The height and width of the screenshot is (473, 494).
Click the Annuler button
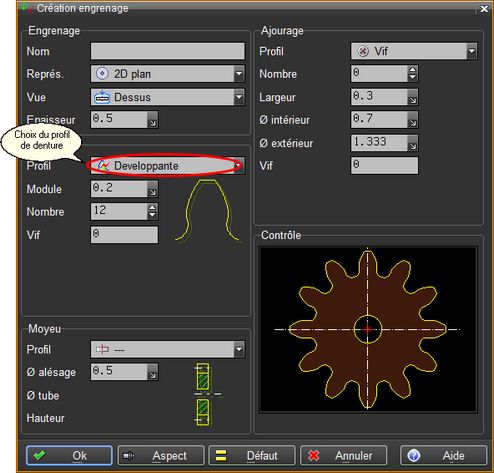point(344,455)
